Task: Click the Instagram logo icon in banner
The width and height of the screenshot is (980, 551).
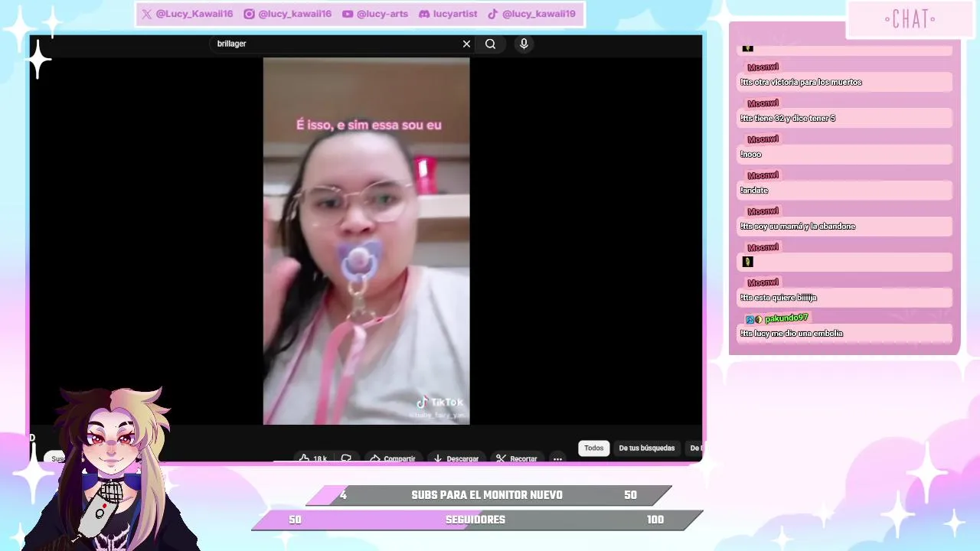Action: click(249, 14)
